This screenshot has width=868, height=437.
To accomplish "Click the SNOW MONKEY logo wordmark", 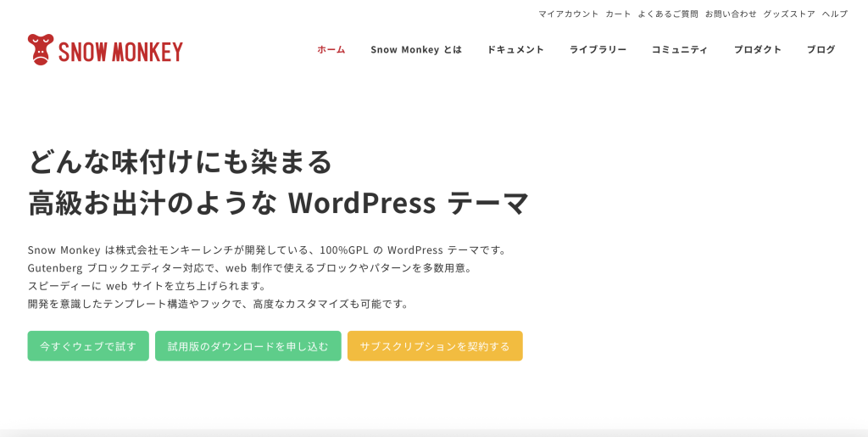I will pos(120,53).
